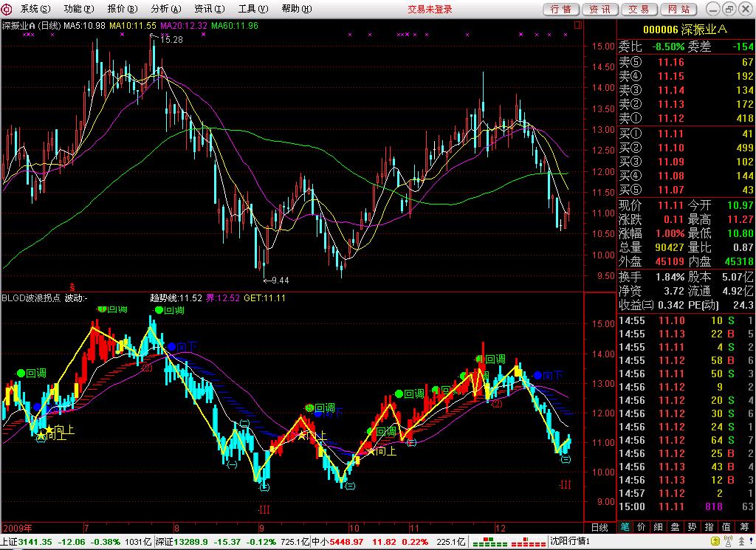
Task: Click the BLGD波浪拐点 indicator name
Action: tap(31, 298)
